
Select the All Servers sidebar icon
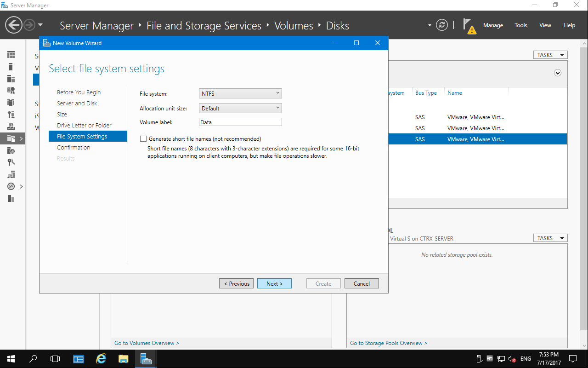[x=11, y=79]
